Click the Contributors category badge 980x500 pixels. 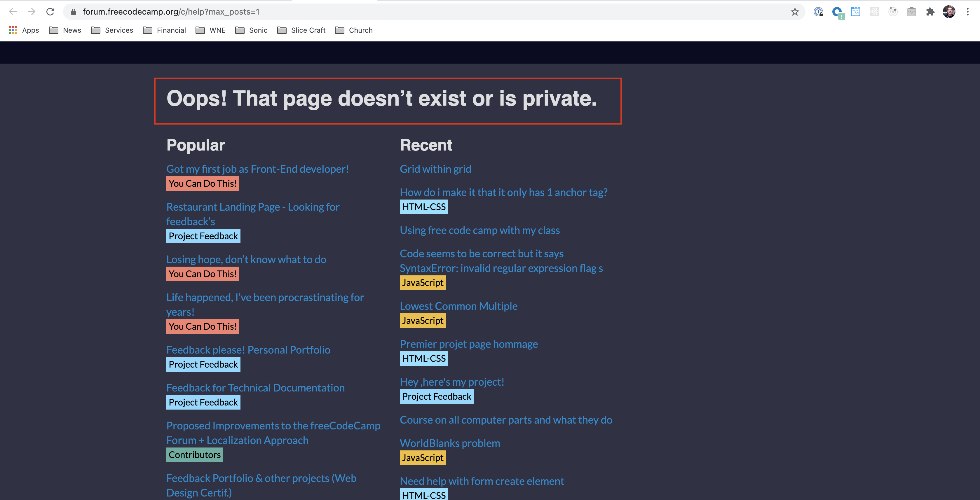pos(194,455)
